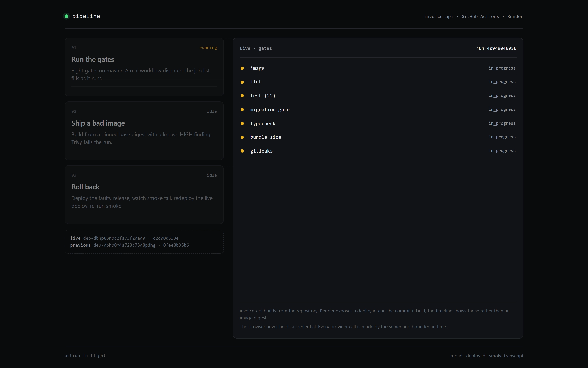Click the amber dot beside test (22)

[x=242, y=96]
